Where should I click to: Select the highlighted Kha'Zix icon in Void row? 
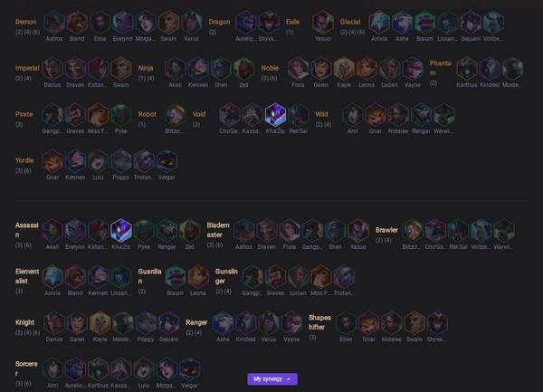click(x=275, y=115)
